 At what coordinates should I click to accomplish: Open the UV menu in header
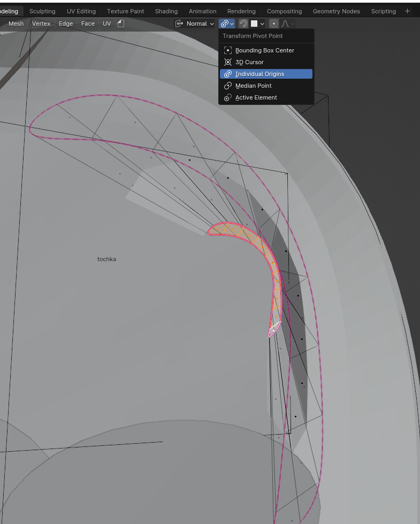point(106,24)
